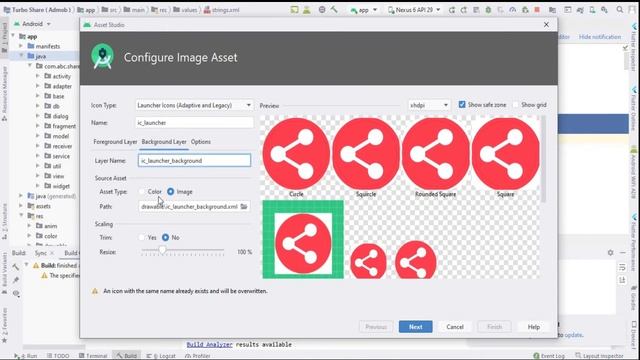Switch to the Foreground Layer tab
640x360 pixels.
coord(115,142)
